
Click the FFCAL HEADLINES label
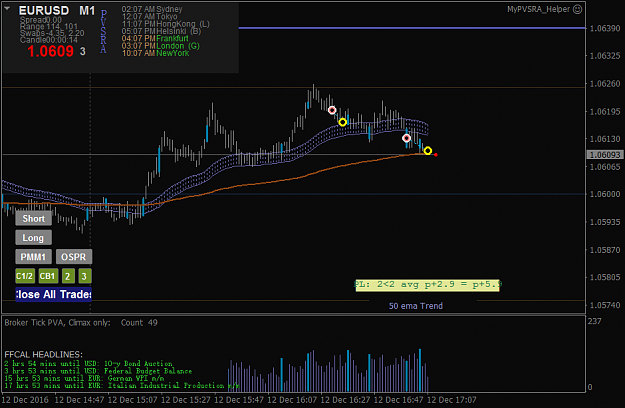click(x=43, y=354)
